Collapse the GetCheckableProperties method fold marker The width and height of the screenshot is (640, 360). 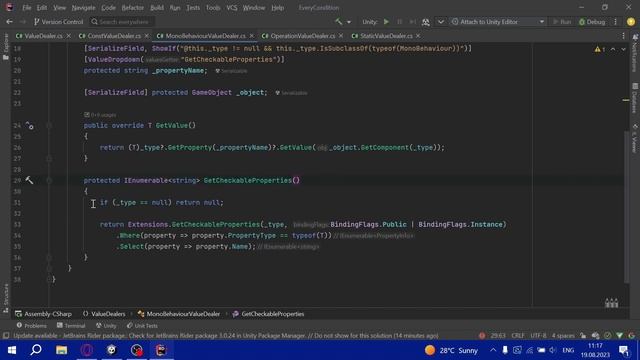pos(49,180)
